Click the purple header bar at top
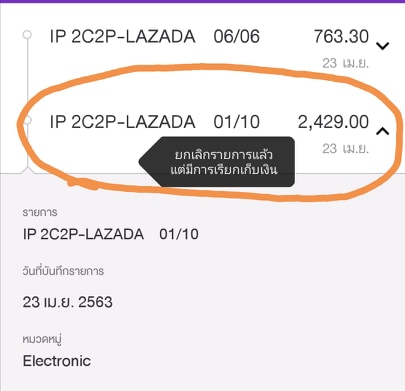Viewport: 405px width, 391px height. [x=202, y=1]
